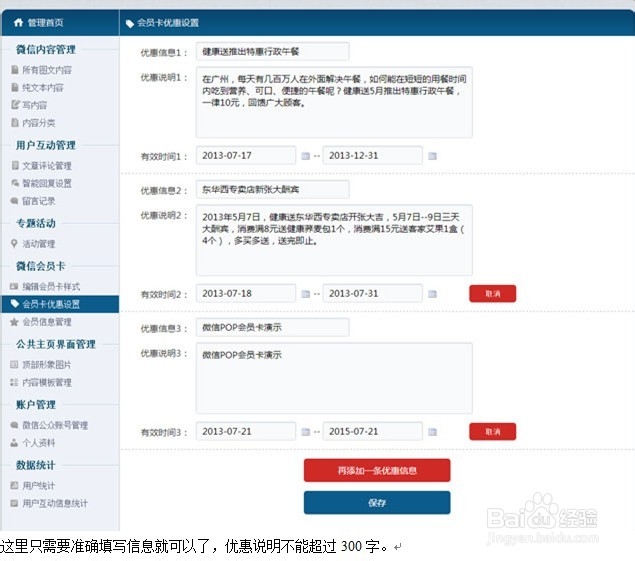
Task: Click the person icon beside 个人资料
Action: [x=14, y=443]
